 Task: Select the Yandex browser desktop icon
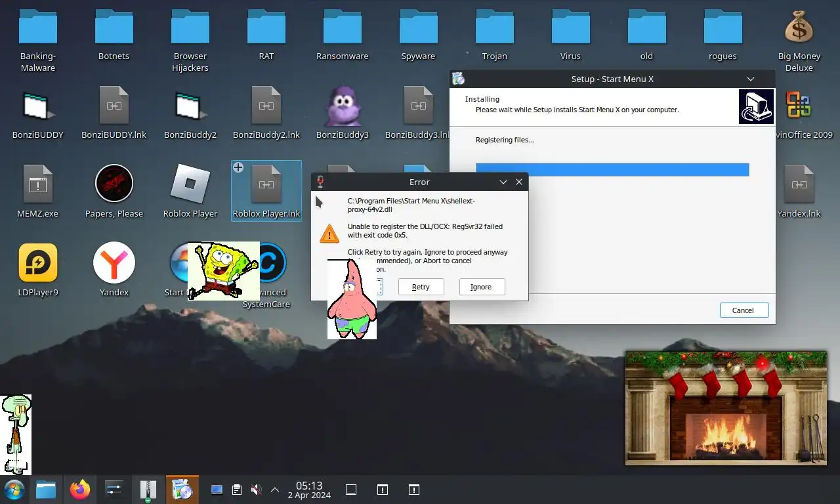click(114, 262)
